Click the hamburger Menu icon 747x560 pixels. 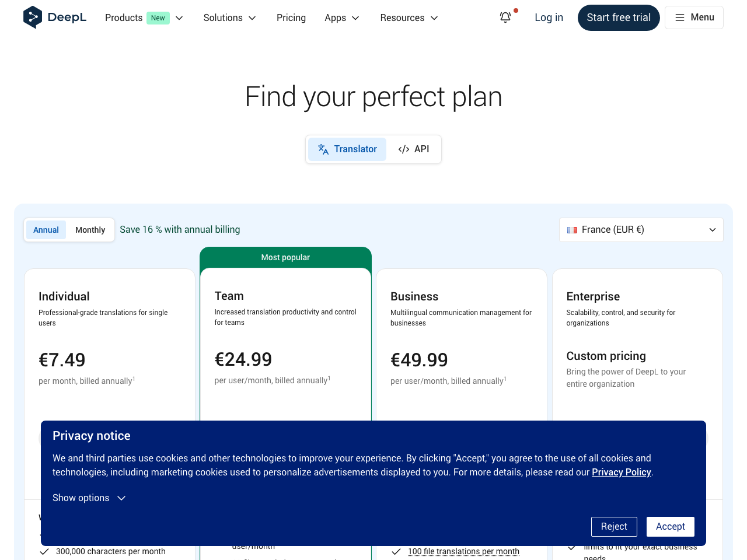pos(680,17)
